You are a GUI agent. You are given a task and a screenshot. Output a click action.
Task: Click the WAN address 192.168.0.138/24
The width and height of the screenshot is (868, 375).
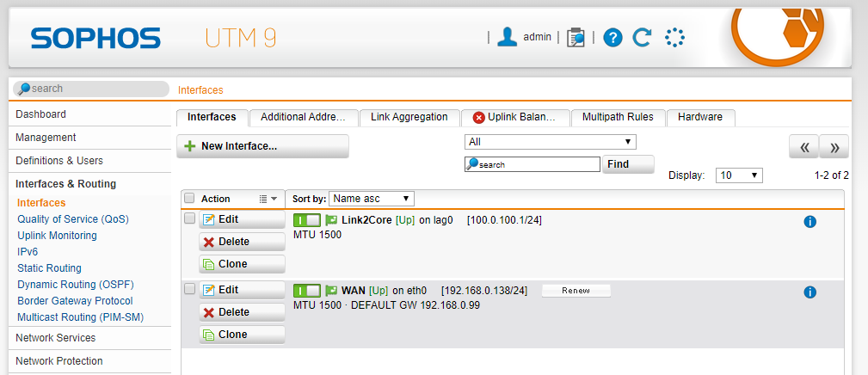pos(484,291)
